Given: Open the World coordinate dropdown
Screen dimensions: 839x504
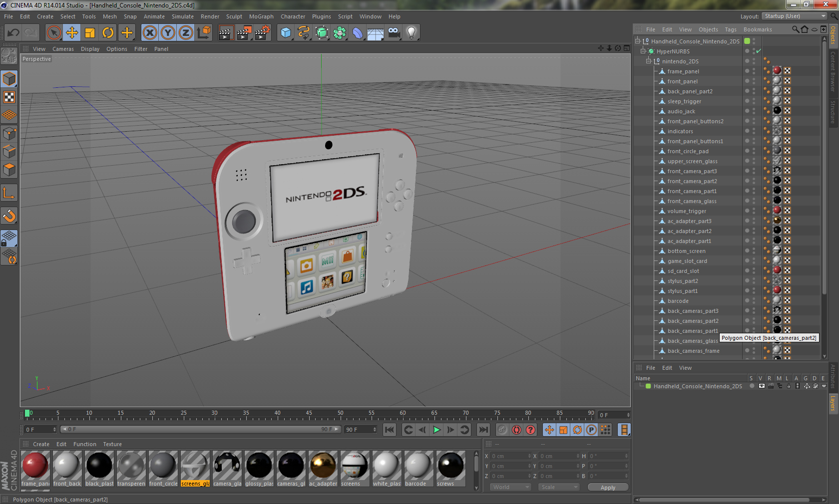Looking at the screenshot, I should (510, 487).
